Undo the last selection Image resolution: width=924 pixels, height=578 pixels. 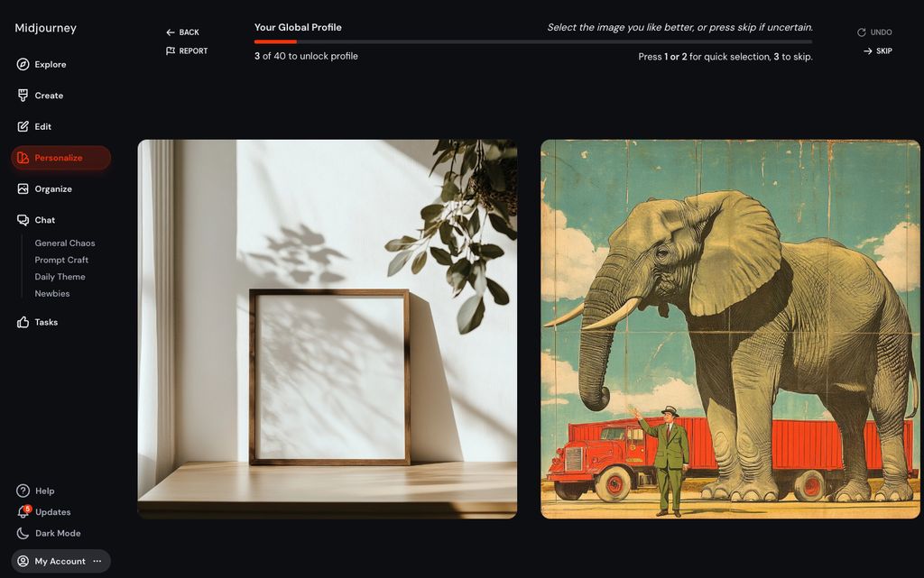[x=874, y=32]
